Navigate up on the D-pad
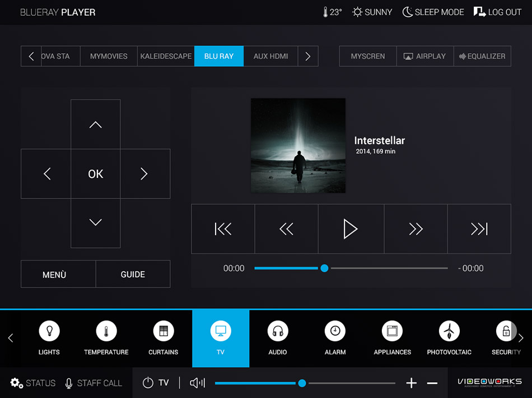This screenshot has height=398, width=532. click(95, 124)
